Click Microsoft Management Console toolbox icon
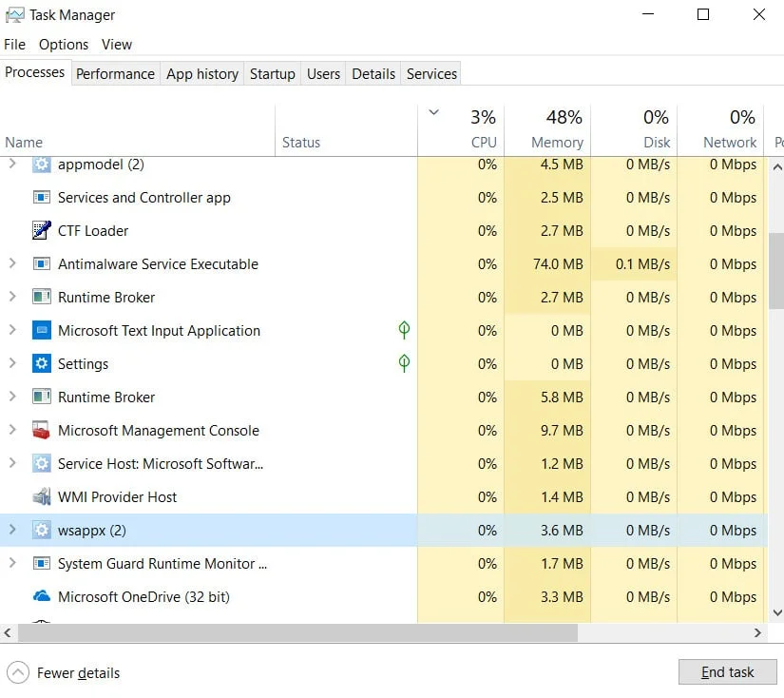Image resolution: width=784 pixels, height=698 pixels. (42, 430)
